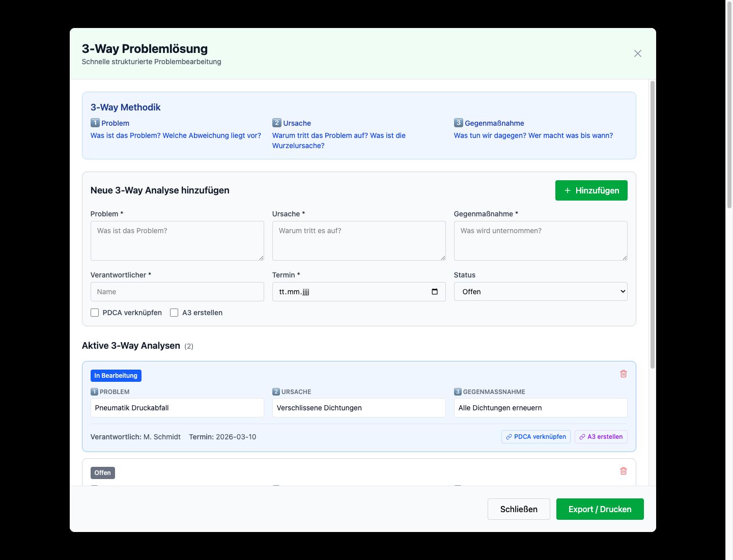Click the 'Offen' status badge on second analysis

[x=102, y=472]
